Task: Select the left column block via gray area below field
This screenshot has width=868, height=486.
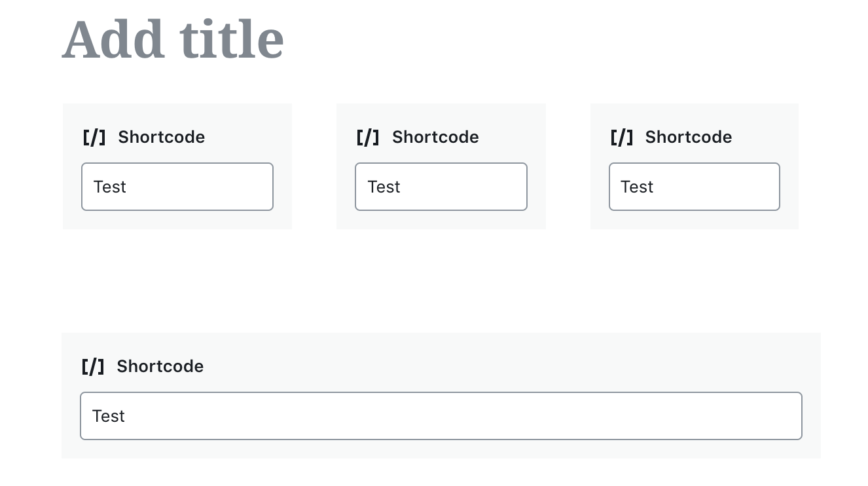Action: coord(177,221)
